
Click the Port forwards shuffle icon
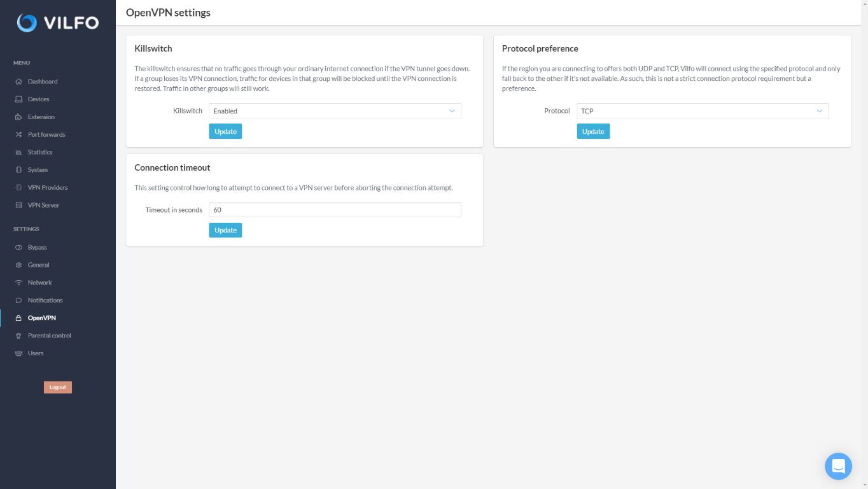click(18, 134)
